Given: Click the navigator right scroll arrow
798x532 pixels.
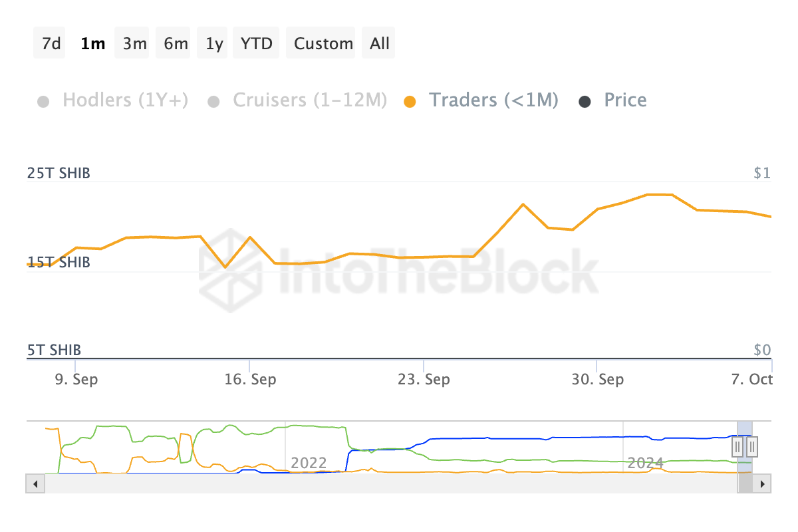Looking at the screenshot, I should click(x=763, y=483).
